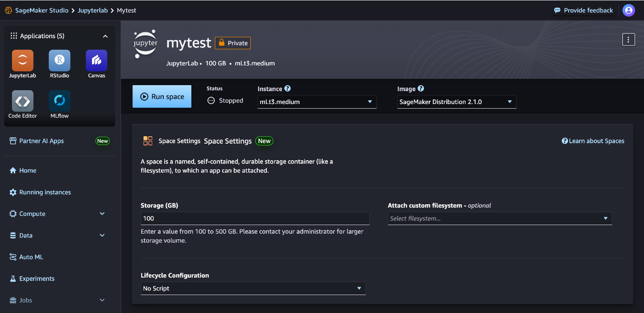
Task: Click Provide feedback link
Action: [x=588, y=10]
